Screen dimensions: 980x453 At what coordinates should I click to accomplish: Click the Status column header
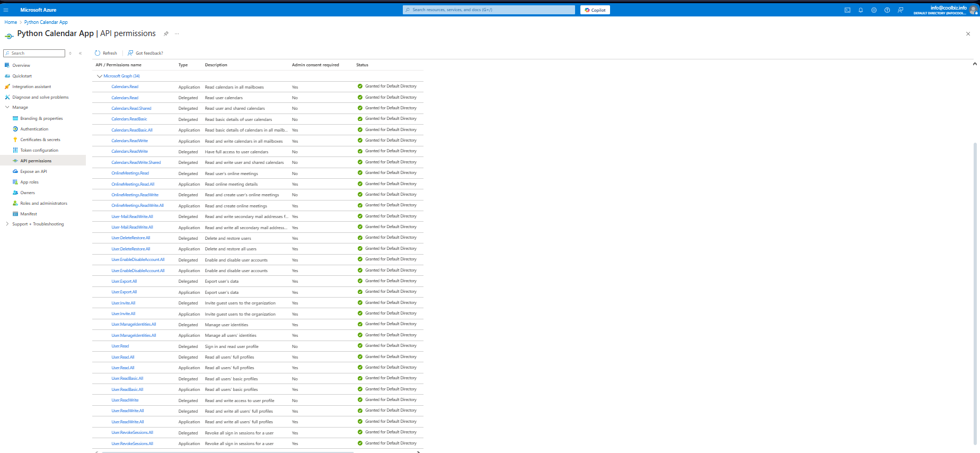[363, 65]
